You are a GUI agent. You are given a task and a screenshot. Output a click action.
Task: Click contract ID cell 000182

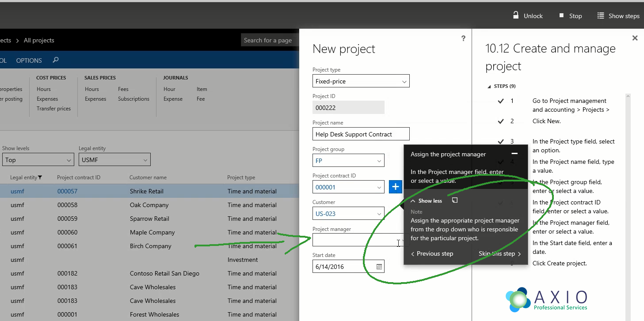[x=67, y=273]
